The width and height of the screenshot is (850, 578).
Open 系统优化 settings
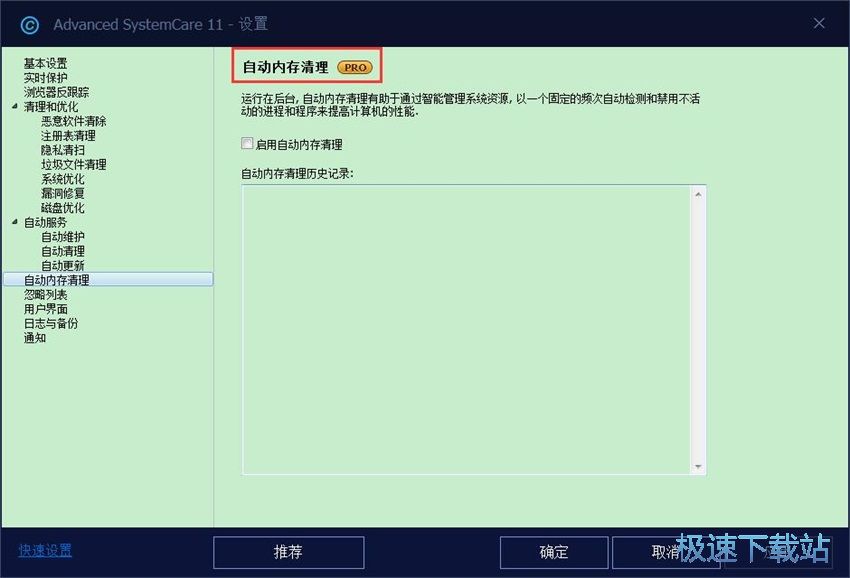(x=63, y=179)
